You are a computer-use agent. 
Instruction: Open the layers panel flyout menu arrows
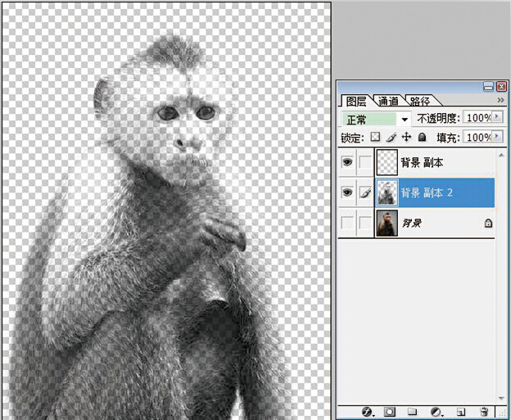coord(500,100)
